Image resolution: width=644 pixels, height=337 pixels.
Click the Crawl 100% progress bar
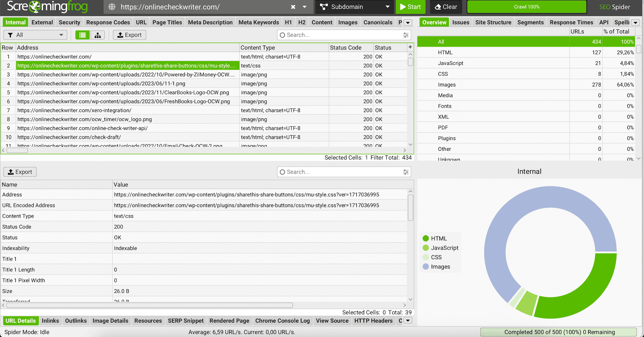(526, 7)
